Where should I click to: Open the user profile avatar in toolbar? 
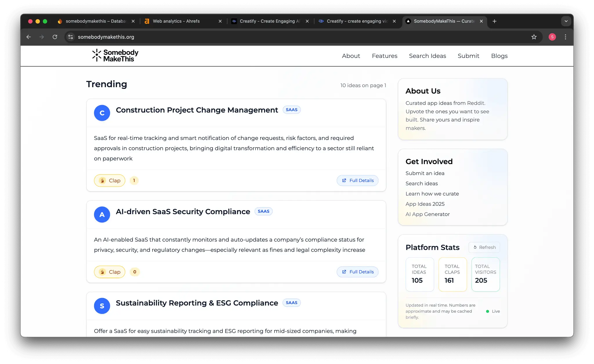click(x=552, y=37)
